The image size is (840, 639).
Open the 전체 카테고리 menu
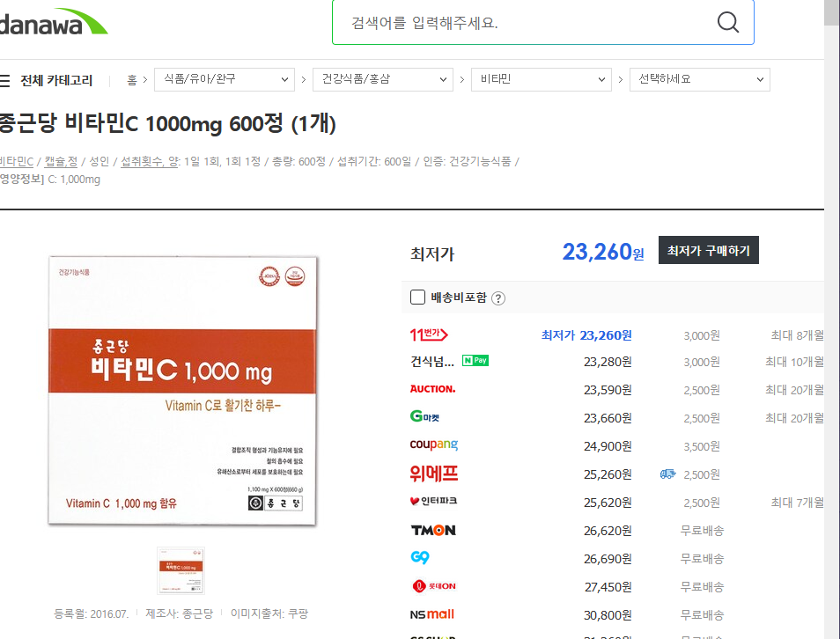pyautogui.click(x=56, y=81)
